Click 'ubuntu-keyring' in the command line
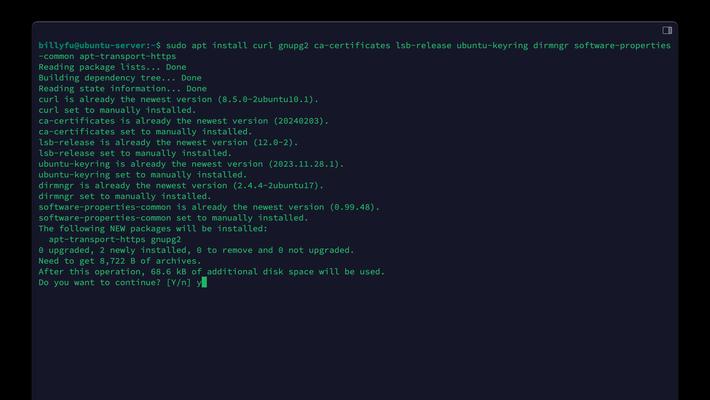Image resolution: width=710 pixels, height=400 pixels. click(492, 45)
